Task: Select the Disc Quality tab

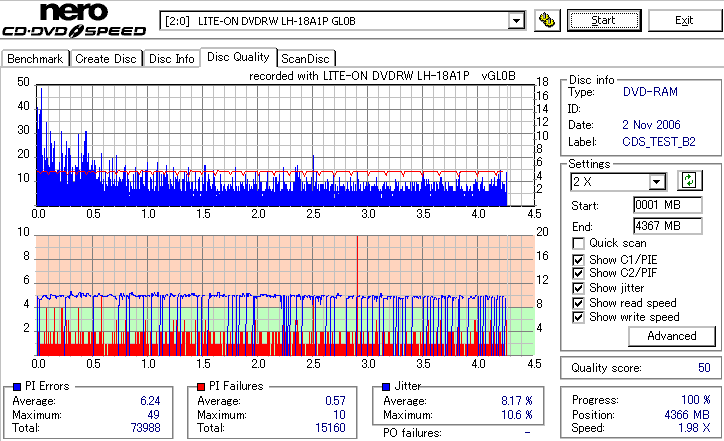Action: (x=238, y=57)
